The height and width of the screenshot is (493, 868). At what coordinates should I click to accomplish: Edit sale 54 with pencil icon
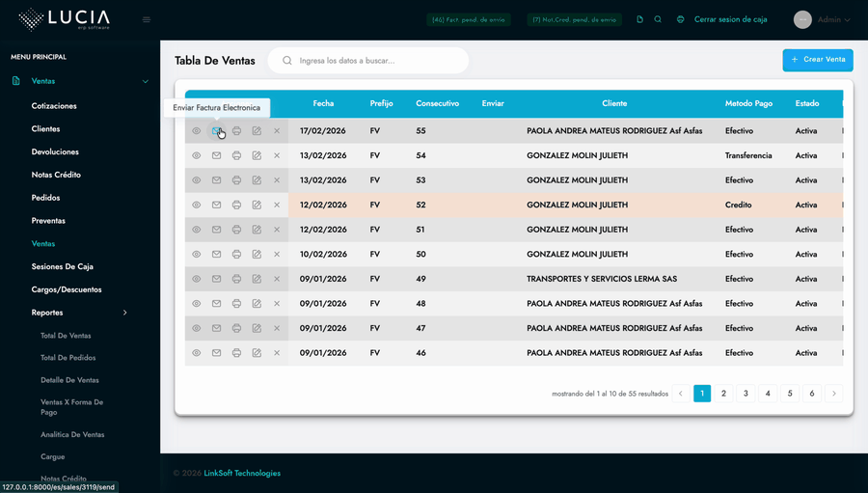pos(257,155)
